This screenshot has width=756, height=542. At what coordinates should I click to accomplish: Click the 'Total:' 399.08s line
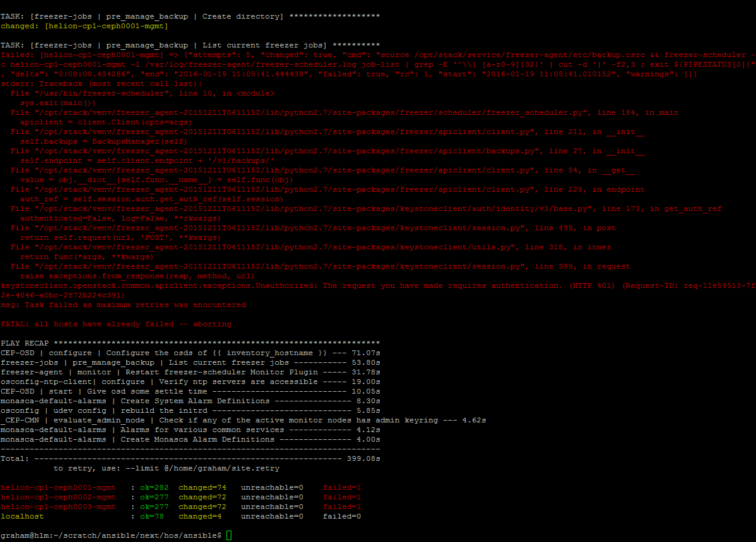(x=191, y=458)
